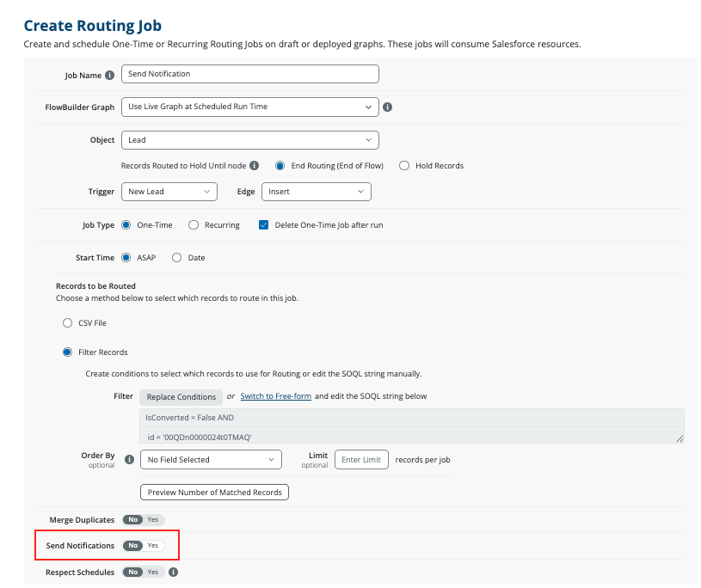
Task: Select the Date start time option
Action: pyautogui.click(x=177, y=257)
